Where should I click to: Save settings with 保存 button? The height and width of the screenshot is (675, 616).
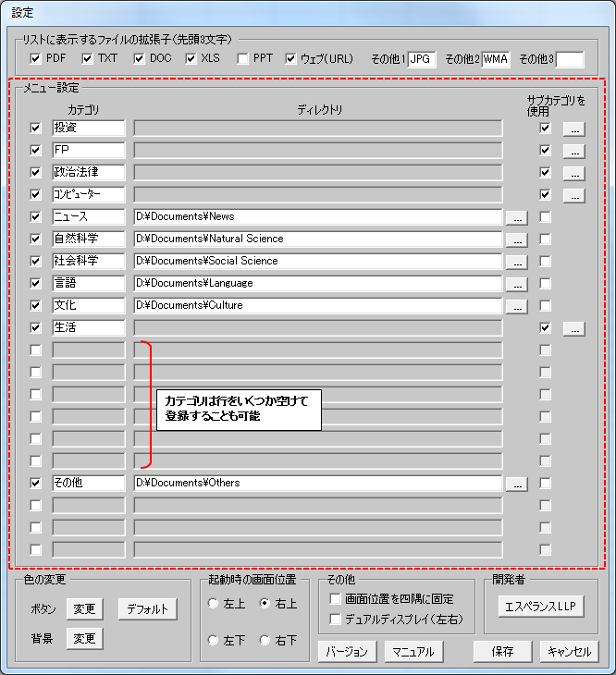pos(503,651)
